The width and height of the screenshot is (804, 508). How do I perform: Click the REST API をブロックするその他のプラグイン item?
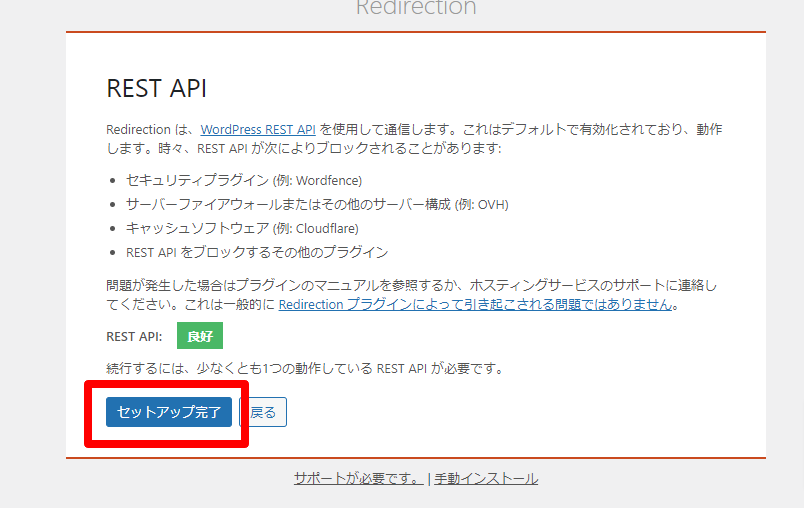tap(257, 253)
